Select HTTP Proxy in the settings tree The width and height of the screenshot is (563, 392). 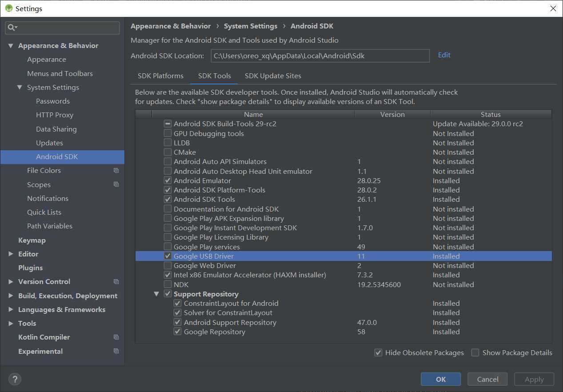(55, 115)
